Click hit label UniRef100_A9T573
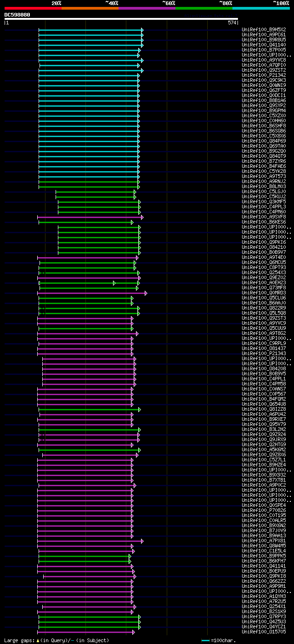Screen dimensions: 294x644 coord(264,177)
